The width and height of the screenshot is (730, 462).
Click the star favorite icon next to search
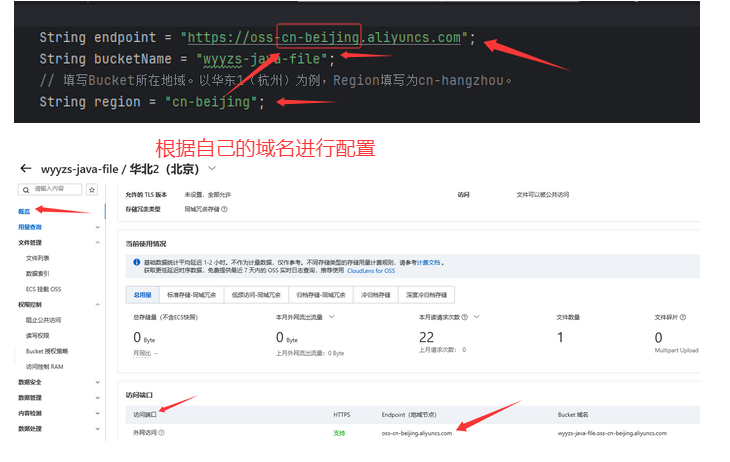[x=92, y=190]
